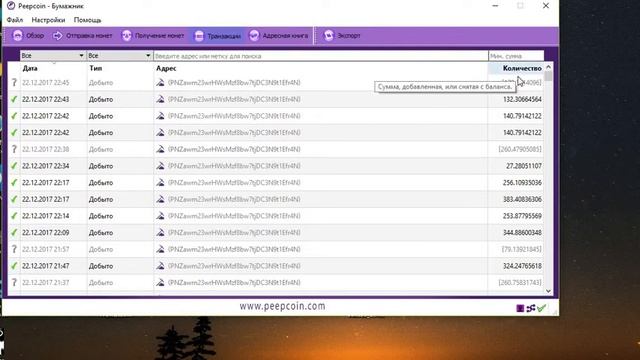640x360 pixels.
Task: Select the unconfirmed amount [260.75831743]
Action: coord(520,282)
